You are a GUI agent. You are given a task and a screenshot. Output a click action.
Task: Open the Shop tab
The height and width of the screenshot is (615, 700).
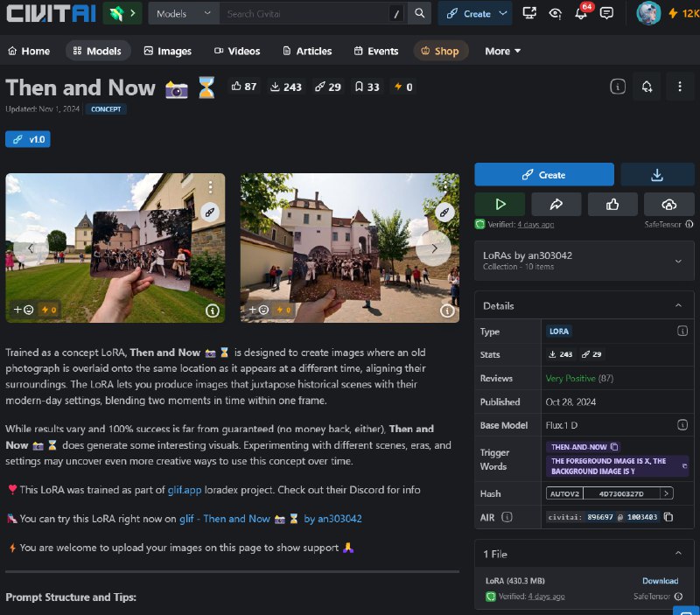[x=440, y=51]
